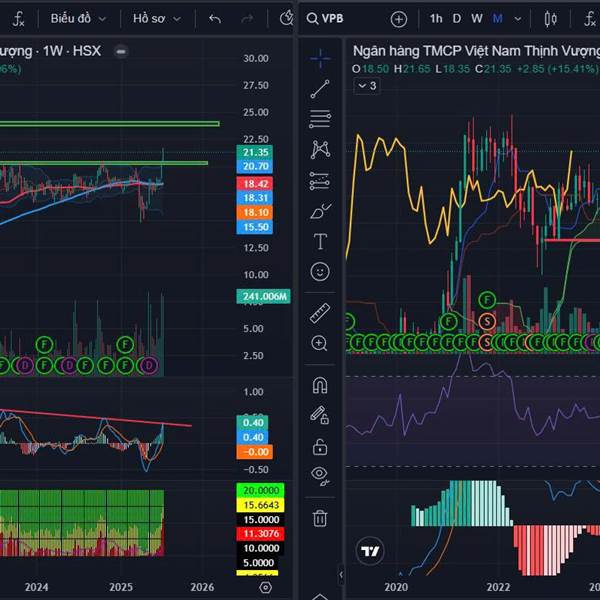Select the text annotation tool
Viewport: 600px width, 600px height.
click(x=320, y=241)
